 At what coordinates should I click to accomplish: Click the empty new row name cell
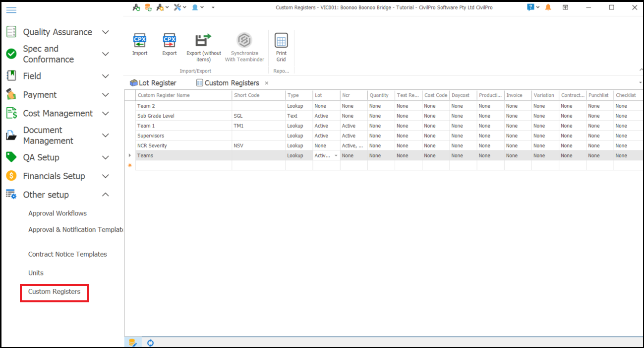(183, 165)
